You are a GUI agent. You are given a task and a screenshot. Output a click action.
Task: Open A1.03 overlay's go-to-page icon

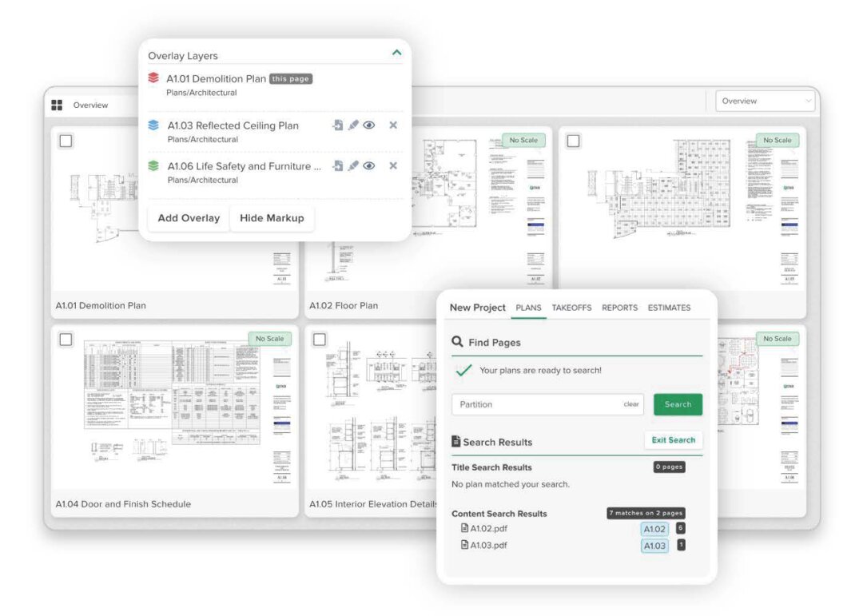[x=336, y=125]
